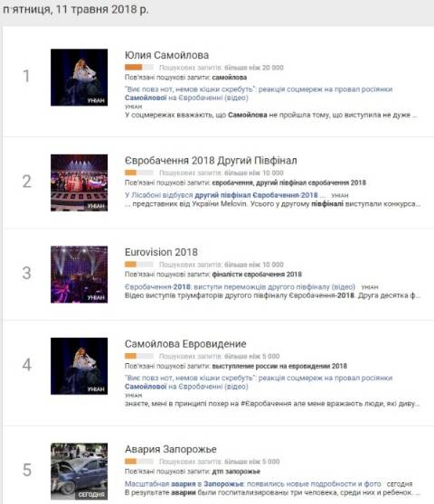The height and width of the screenshot is (504, 434).
Task: Select related query 'дтп запорожье'
Action: click(x=236, y=471)
